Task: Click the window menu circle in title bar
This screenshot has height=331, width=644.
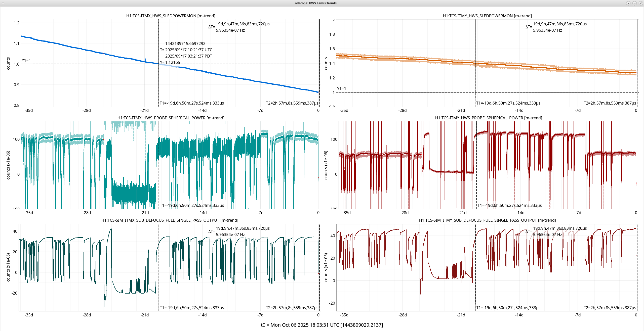Action: [3, 3]
